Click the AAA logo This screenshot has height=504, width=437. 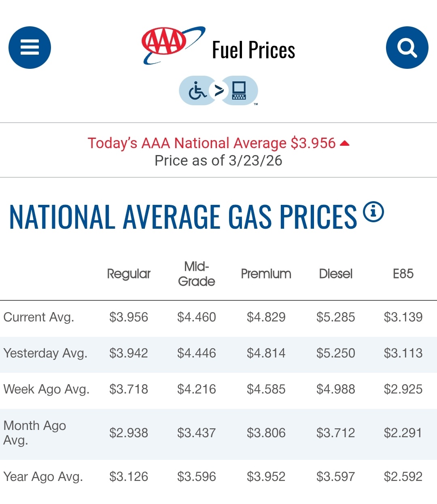172,45
